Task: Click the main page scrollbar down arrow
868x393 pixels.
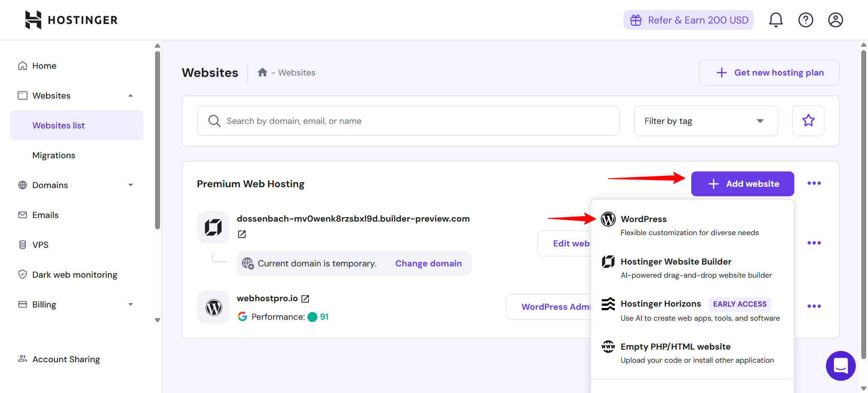Action: pos(863,388)
